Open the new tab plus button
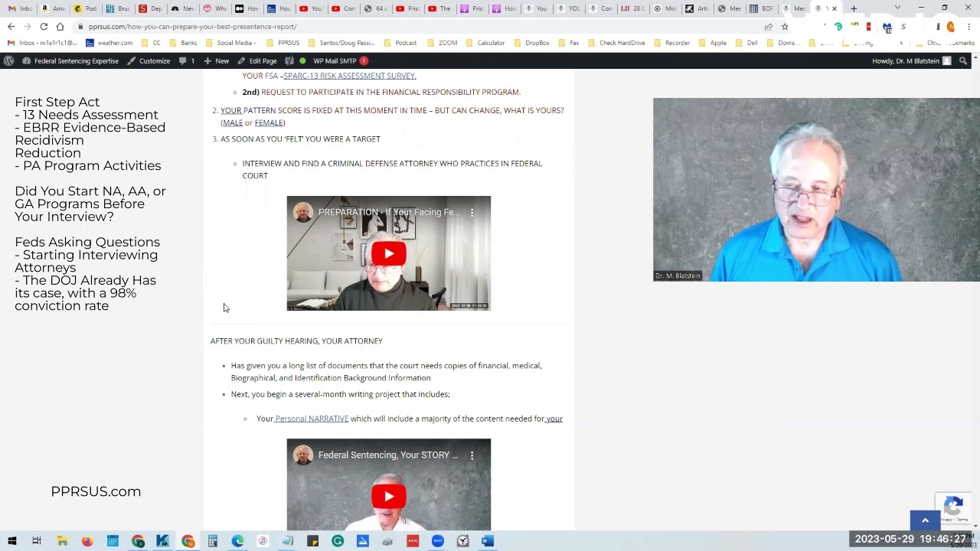This screenshot has width=980, height=551. click(854, 8)
